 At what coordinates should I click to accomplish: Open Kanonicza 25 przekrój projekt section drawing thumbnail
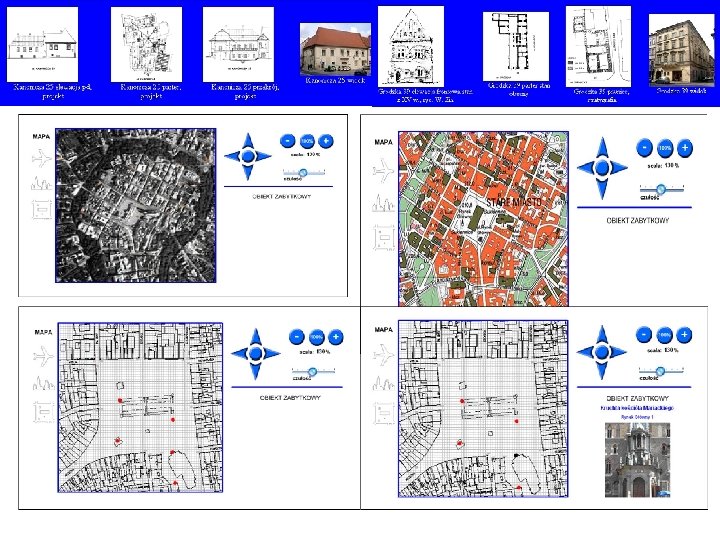(238, 45)
